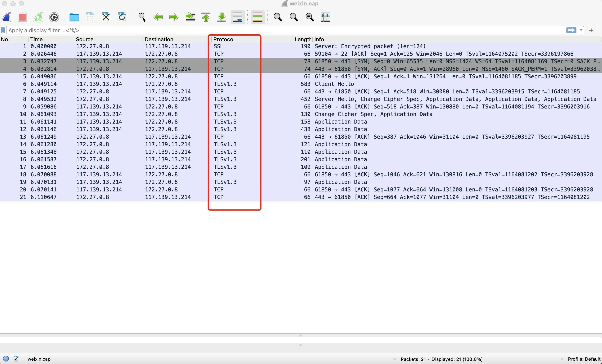The height and width of the screenshot is (364, 602).
Task: Click the shark fin start capture icon
Action: [x=6, y=17]
